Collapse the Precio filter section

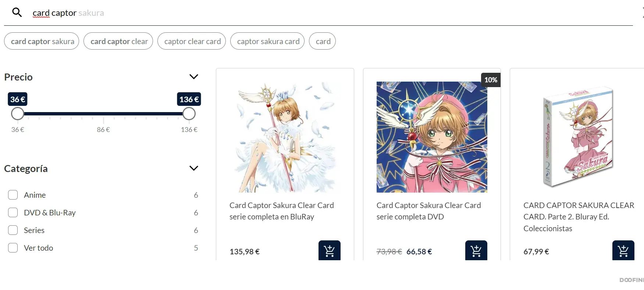pyautogui.click(x=193, y=76)
